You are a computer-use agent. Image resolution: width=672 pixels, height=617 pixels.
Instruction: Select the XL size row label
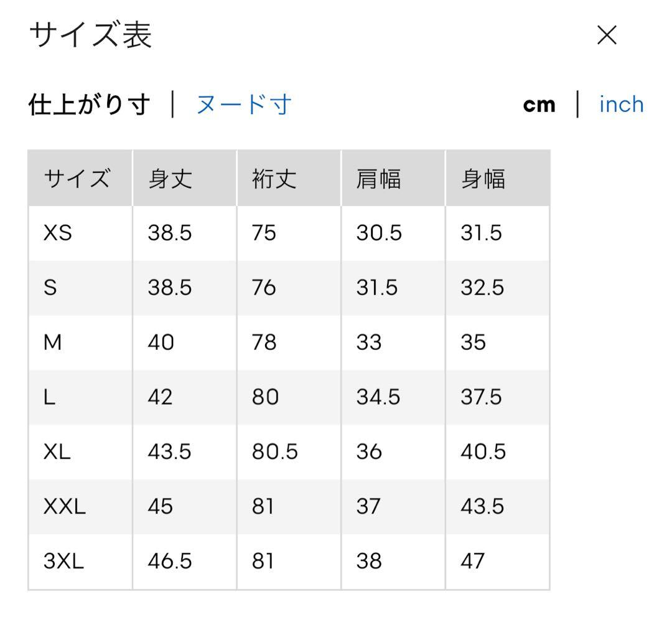57,451
